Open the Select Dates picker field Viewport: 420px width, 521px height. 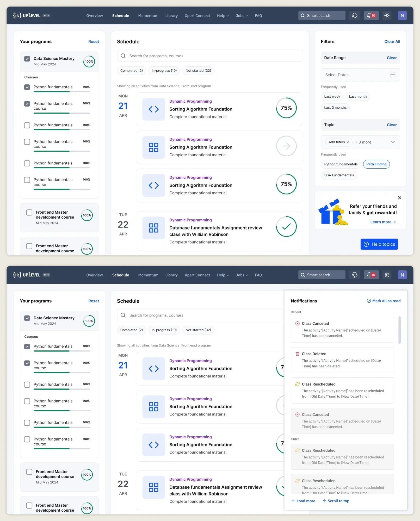[x=360, y=75]
